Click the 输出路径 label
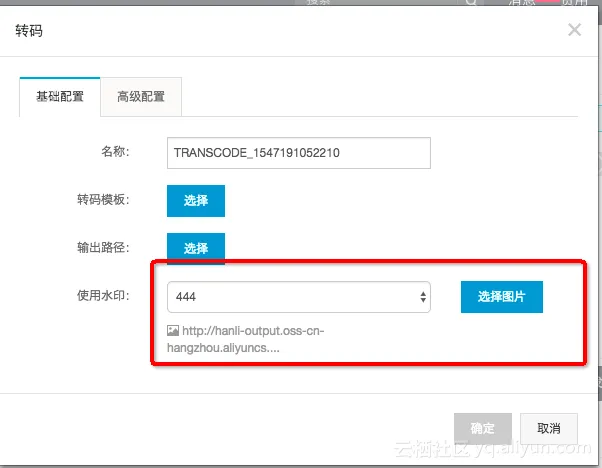602x468 pixels. point(103,247)
